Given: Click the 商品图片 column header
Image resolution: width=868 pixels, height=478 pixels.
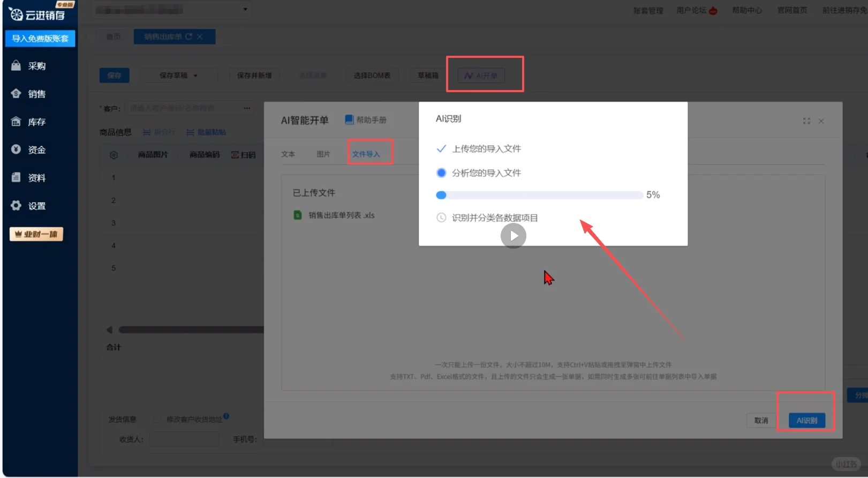Looking at the screenshot, I should [153, 155].
